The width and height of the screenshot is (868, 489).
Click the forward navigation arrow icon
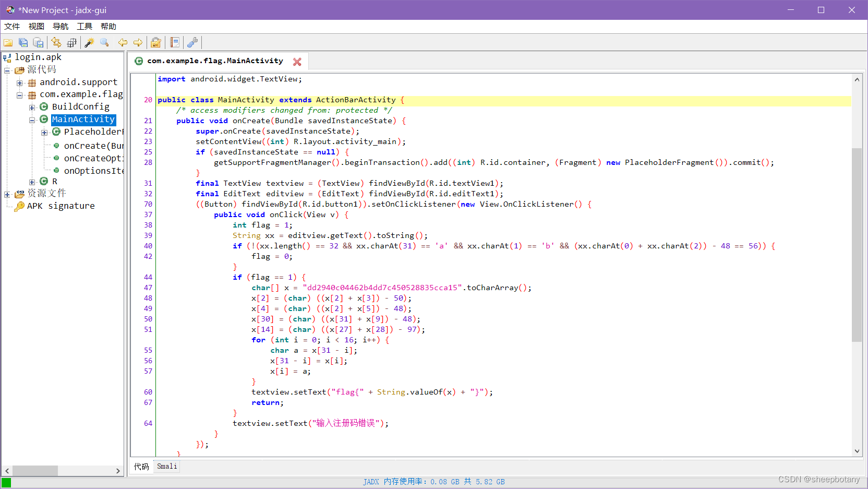tap(138, 43)
